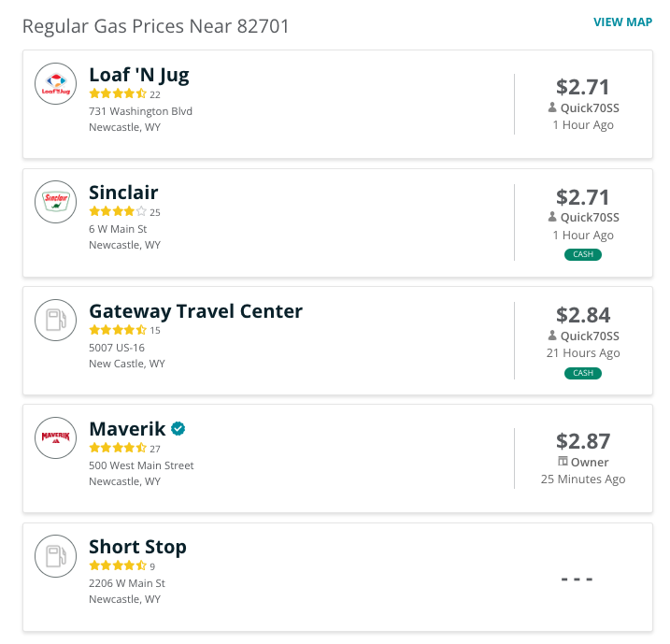Click the Owner icon beside Maverik price
Screen dimensions: 670x644
coord(563,462)
